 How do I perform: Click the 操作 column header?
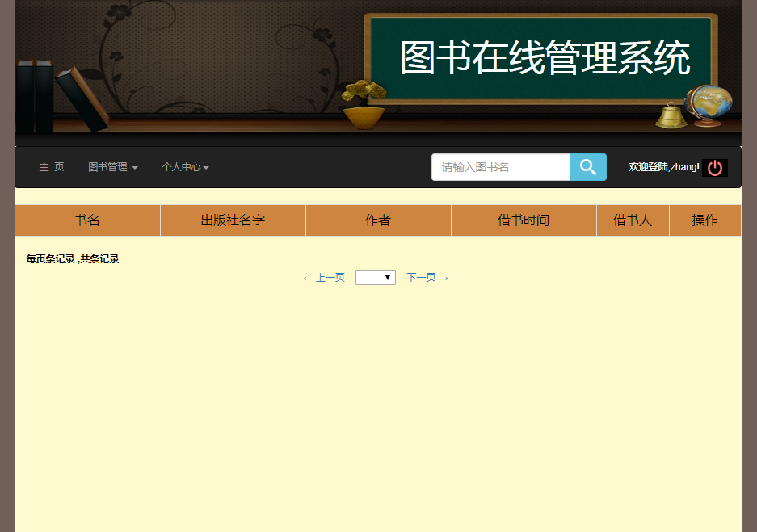coord(704,220)
